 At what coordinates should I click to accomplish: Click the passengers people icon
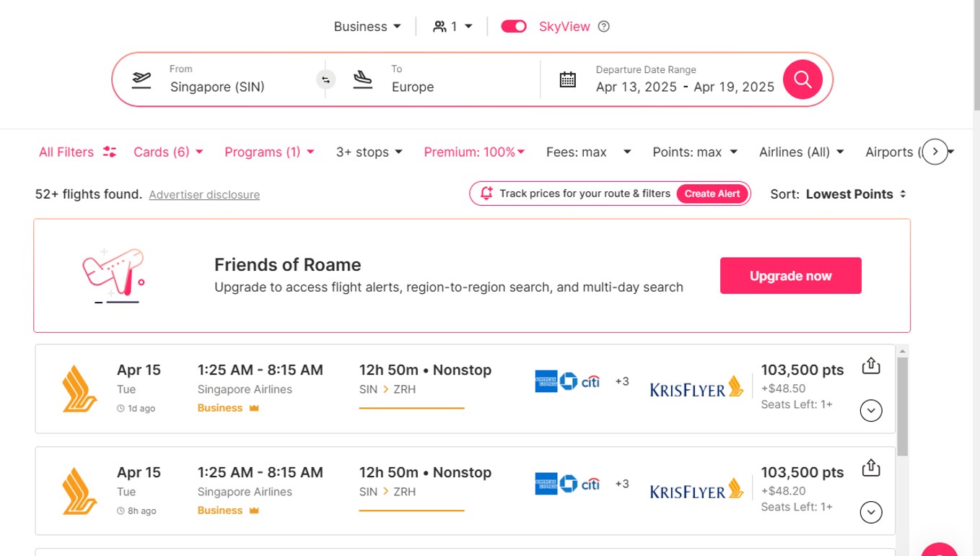click(439, 27)
